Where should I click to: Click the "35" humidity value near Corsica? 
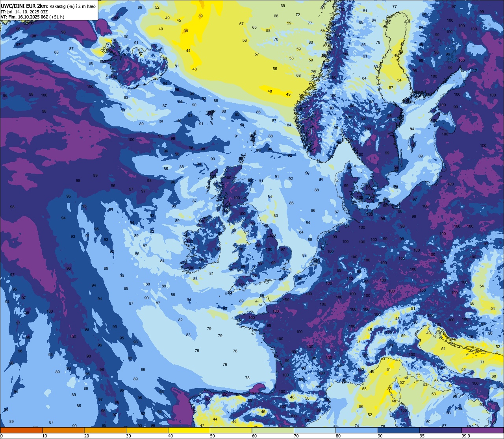click(389, 389)
